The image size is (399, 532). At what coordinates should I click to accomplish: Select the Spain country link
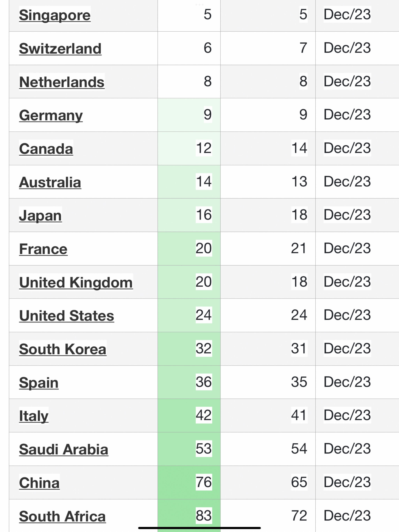(39, 382)
